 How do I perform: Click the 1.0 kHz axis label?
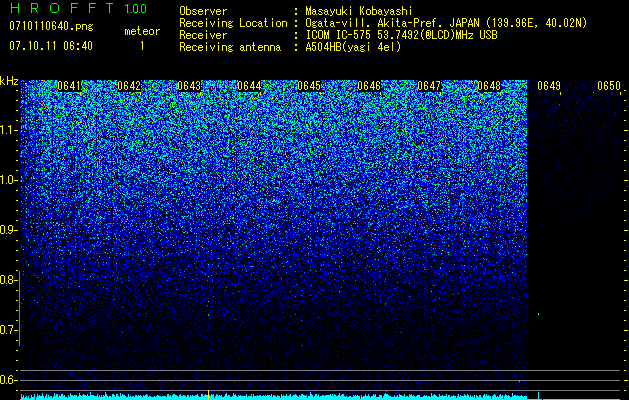point(9,181)
